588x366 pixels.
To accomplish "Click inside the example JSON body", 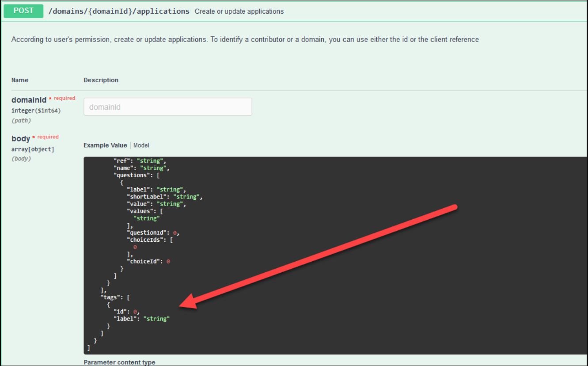I will (x=335, y=255).
